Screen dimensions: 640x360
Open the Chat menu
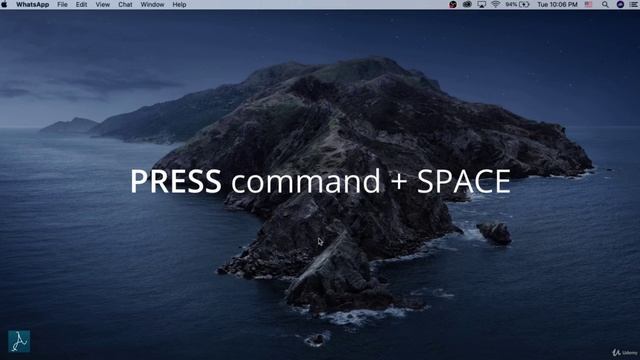(125, 4)
